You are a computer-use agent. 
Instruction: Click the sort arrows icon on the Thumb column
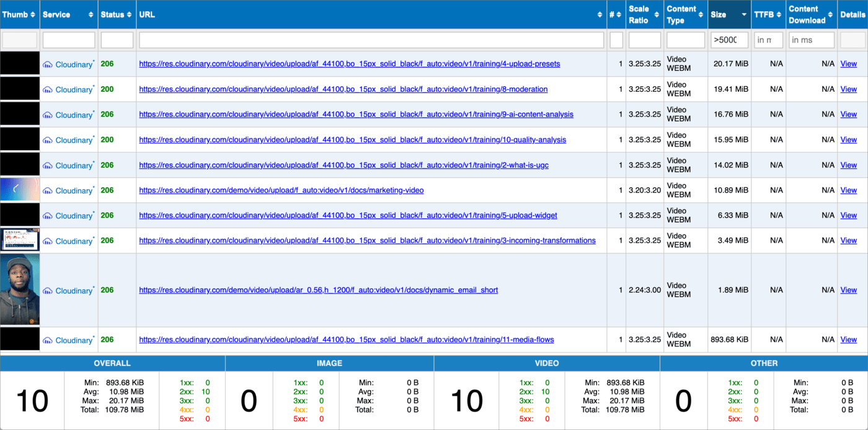point(33,14)
